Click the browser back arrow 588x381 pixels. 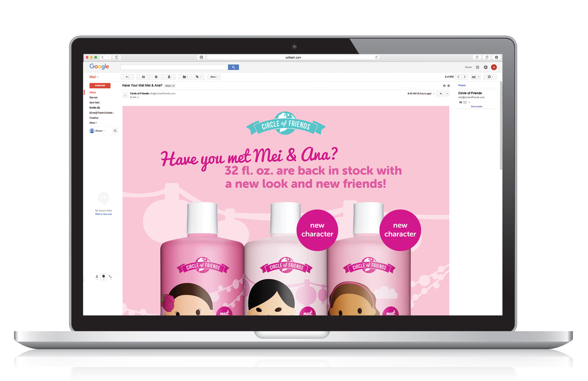103,57
